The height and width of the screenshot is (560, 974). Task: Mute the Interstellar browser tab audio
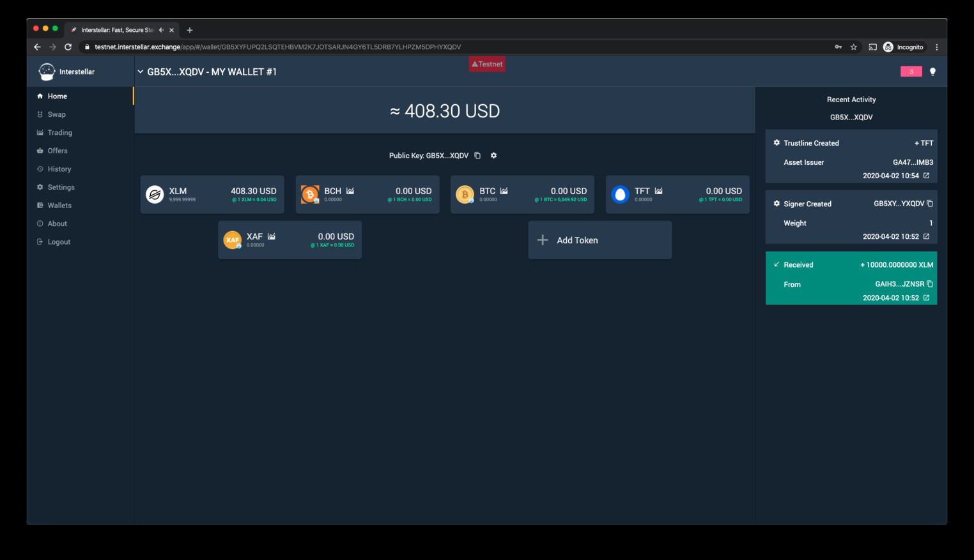pyautogui.click(x=161, y=30)
